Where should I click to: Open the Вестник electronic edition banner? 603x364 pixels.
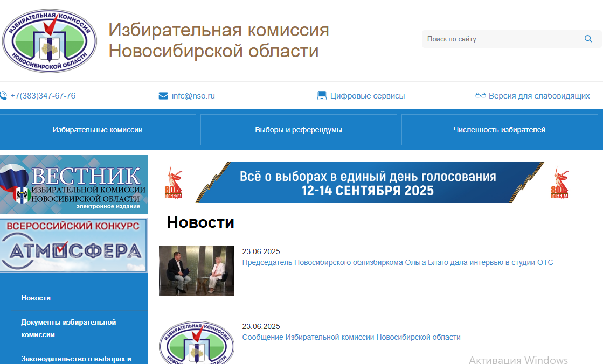click(x=74, y=184)
